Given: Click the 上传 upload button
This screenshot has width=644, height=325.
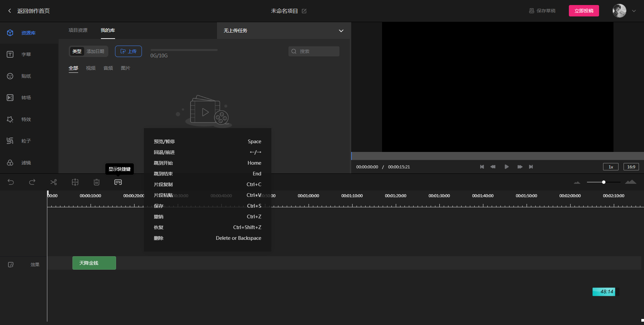Looking at the screenshot, I should 128,51.
